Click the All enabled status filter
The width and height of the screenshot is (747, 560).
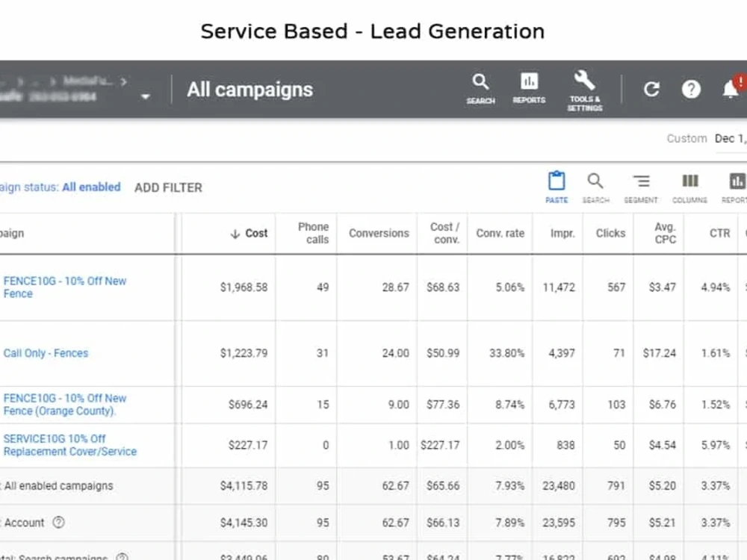click(91, 187)
